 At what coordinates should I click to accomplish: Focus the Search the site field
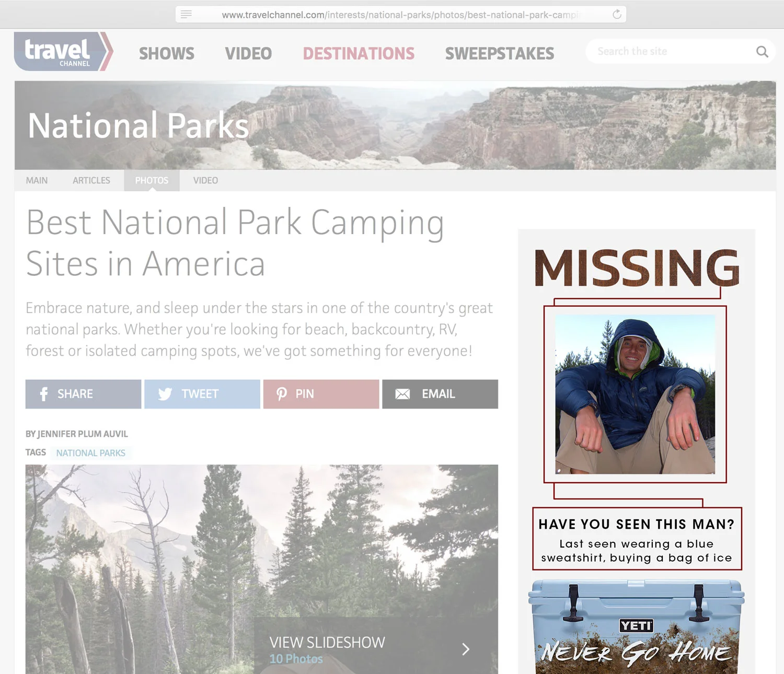(672, 51)
